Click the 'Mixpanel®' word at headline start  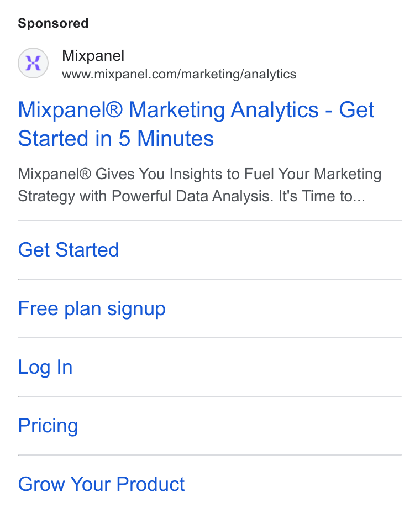70,109
